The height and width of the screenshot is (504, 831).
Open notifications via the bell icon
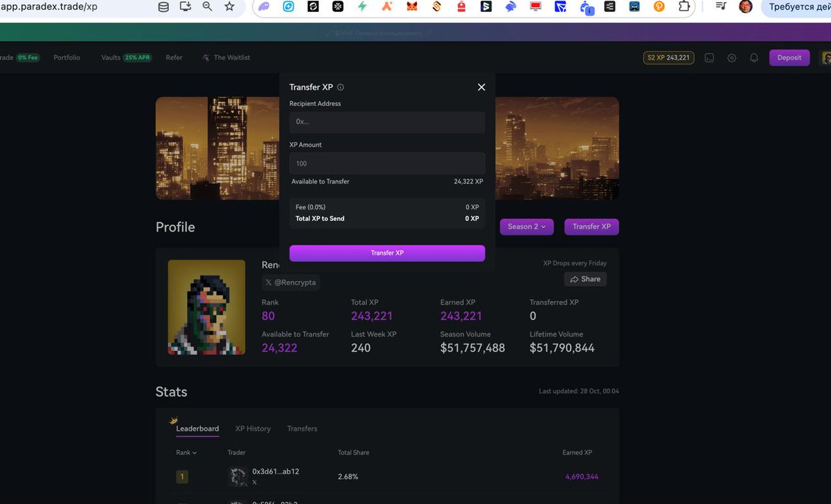754,57
